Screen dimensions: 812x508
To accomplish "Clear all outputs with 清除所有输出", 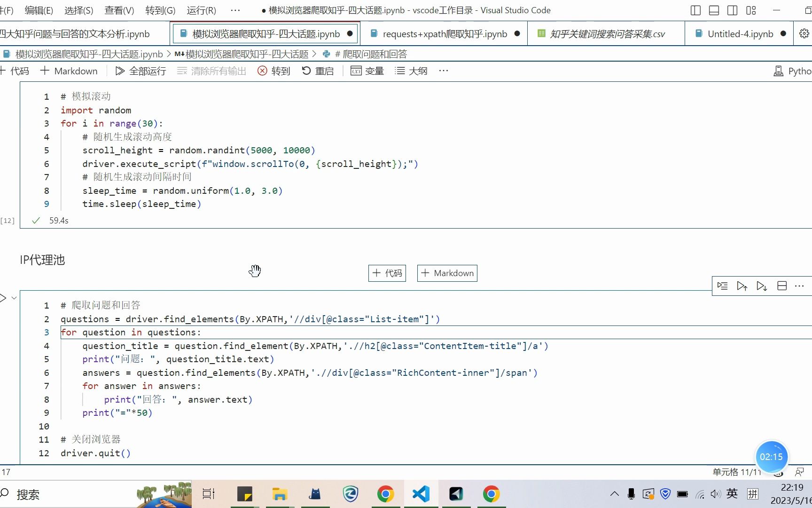I will coord(212,71).
